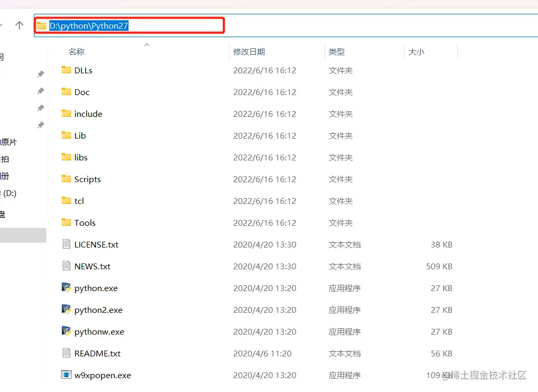Screen dimensions: 538x392
Task: Click the 27 KB size of pythonw.exe
Action: click(x=441, y=332)
